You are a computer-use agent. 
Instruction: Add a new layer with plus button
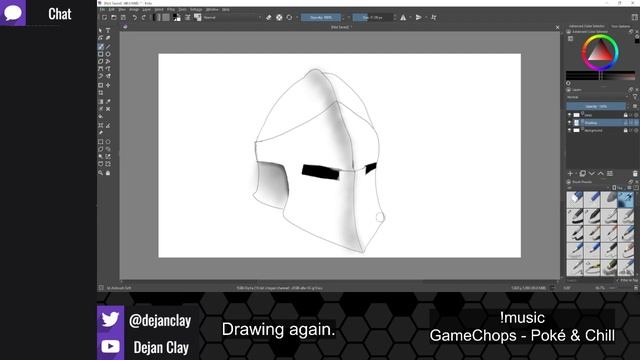[570, 174]
